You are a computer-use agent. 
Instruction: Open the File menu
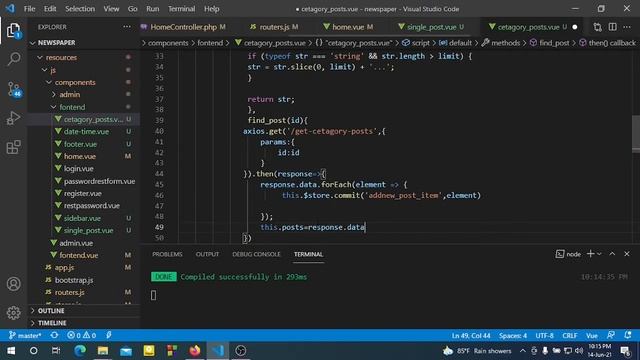29,9
